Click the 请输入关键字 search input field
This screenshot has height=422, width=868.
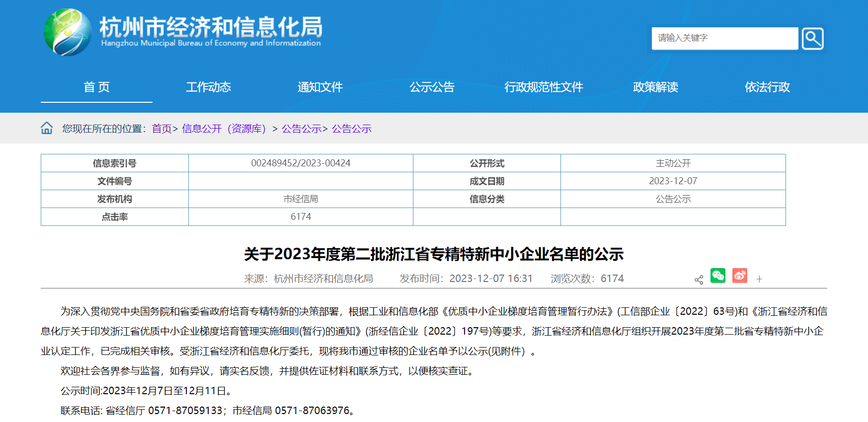pyautogui.click(x=724, y=38)
